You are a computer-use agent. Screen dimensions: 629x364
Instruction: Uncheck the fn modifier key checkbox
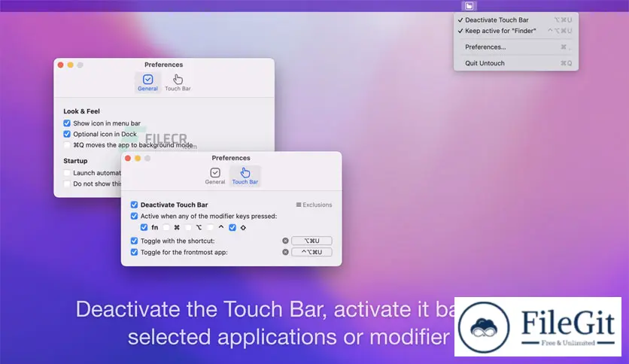click(144, 227)
